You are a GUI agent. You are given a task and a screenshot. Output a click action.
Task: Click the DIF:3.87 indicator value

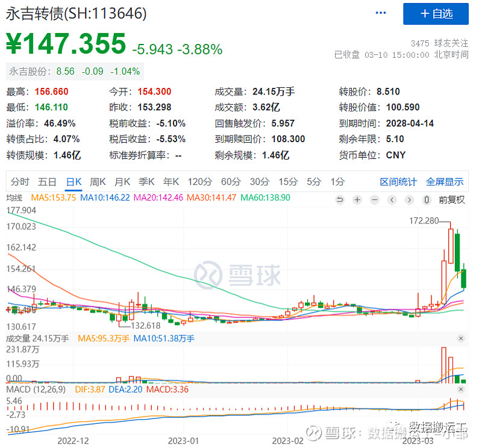pyautogui.click(x=90, y=390)
